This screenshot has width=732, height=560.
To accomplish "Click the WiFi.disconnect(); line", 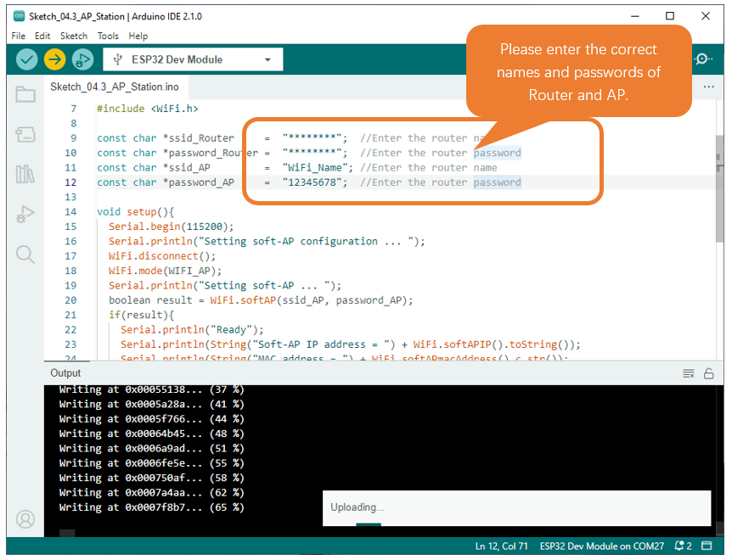I will point(162,256).
